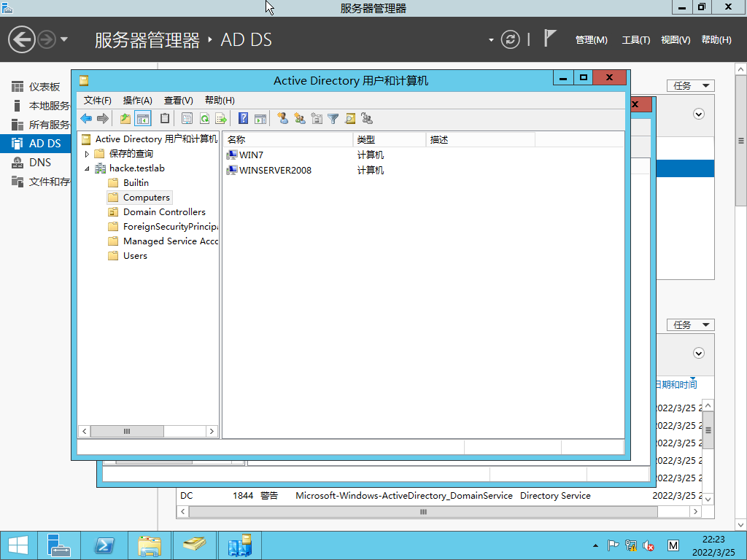
Task: Sort by the 类型 column header
Action: pos(390,139)
